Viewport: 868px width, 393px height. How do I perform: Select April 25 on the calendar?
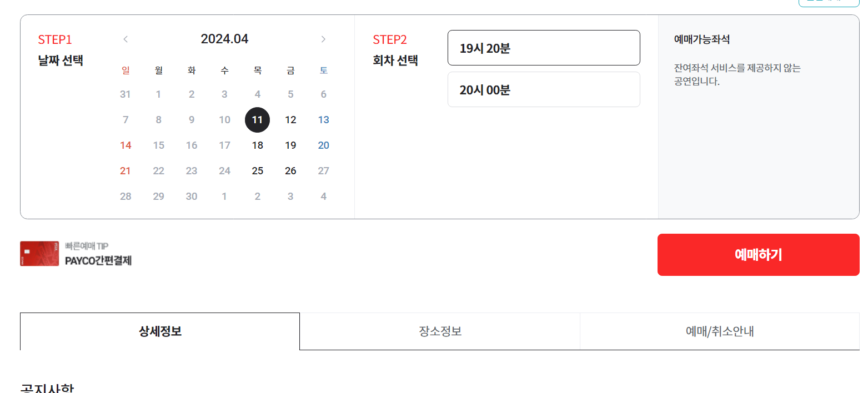(257, 170)
